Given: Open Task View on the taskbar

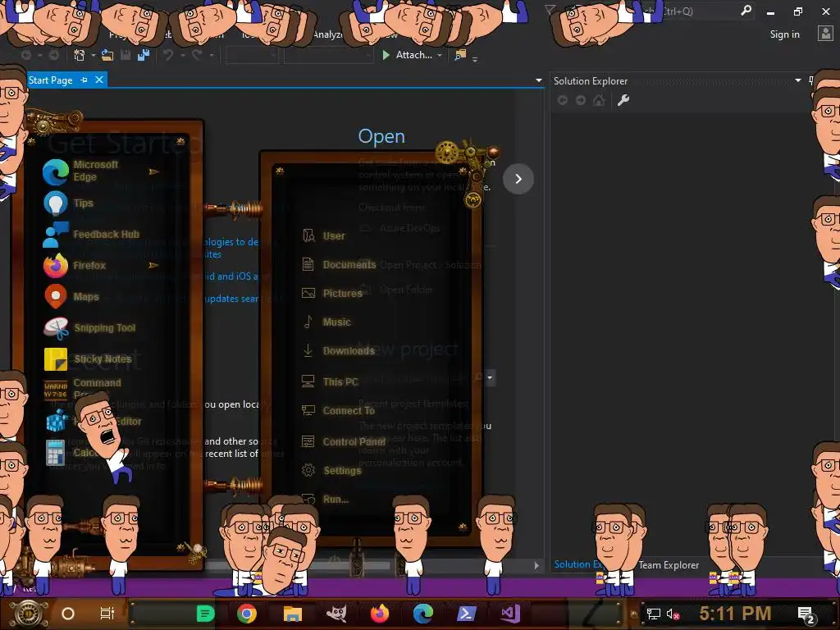Looking at the screenshot, I should (107, 614).
